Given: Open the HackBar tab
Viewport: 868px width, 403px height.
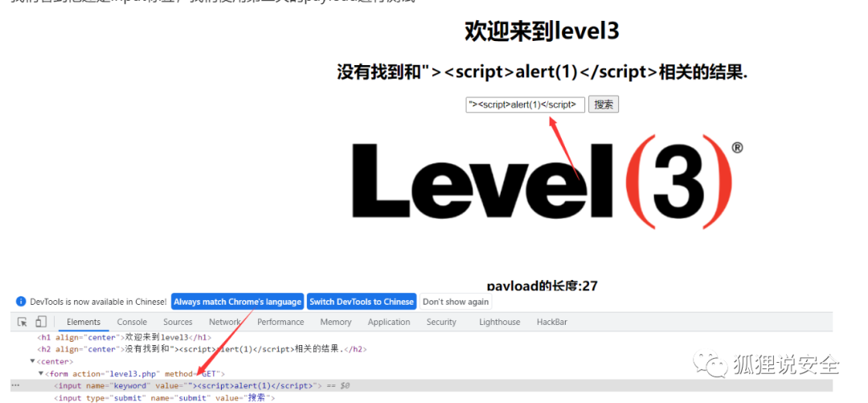Looking at the screenshot, I should point(552,322).
